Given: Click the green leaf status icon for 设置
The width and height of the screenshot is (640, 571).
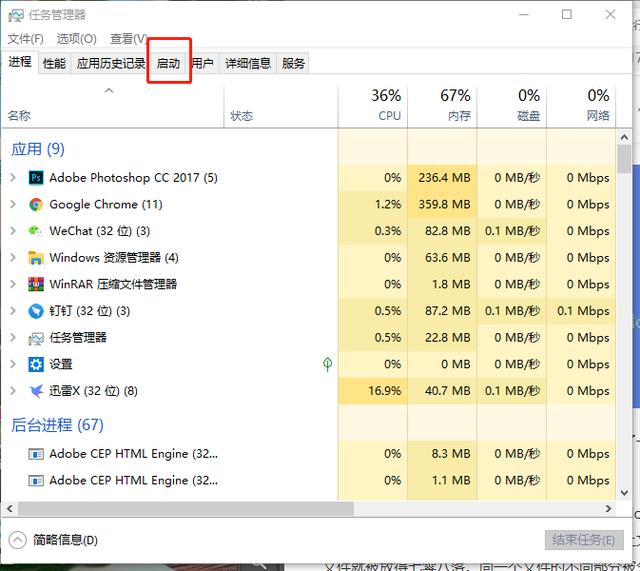Looking at the screenshot, I should pos(327,364).
